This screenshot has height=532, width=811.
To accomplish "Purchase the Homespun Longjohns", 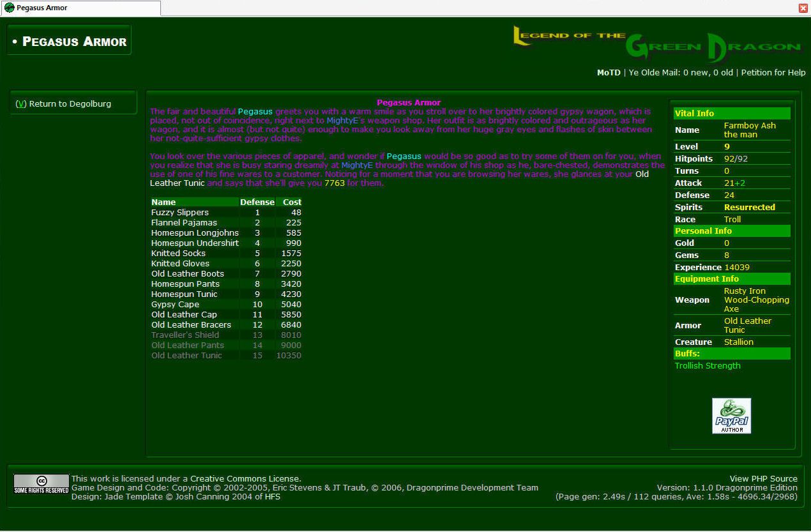I will [195, 232].
